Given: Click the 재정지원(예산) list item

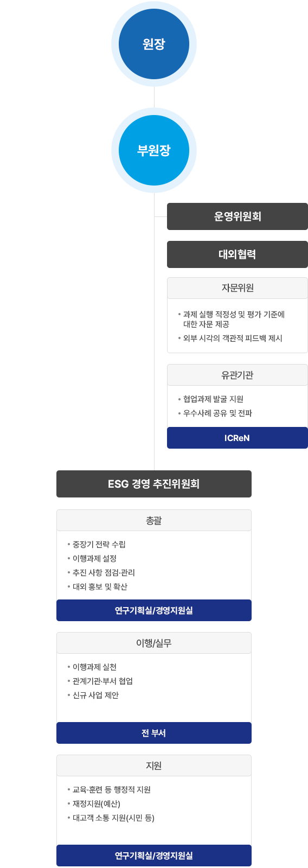Looking at the screenshot, I should [x=97, y=803].
